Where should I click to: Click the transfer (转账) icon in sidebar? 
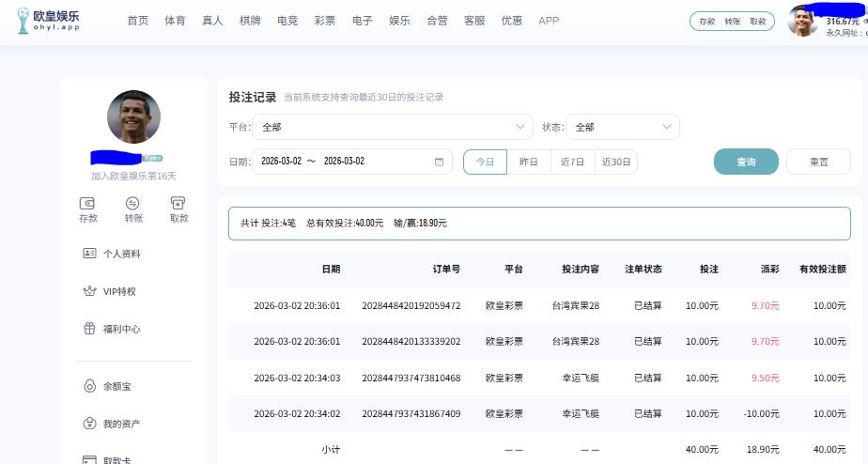[x=133, y=203]
